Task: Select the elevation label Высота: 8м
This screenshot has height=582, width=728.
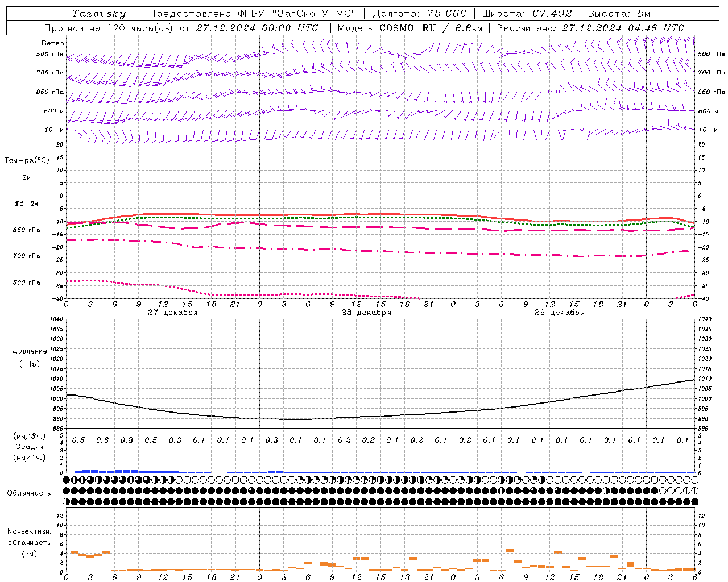Action: point(619,14)
